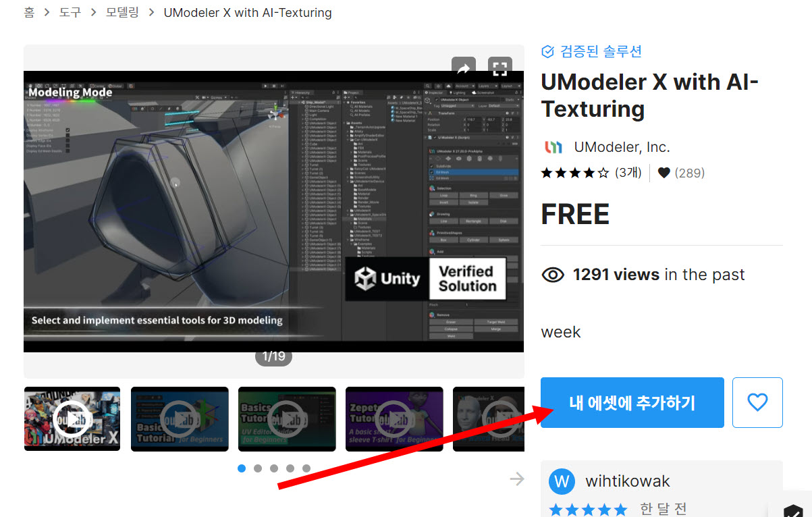Open the (3개) reviews count
The image size is (812, 517).
click(628, 173)
